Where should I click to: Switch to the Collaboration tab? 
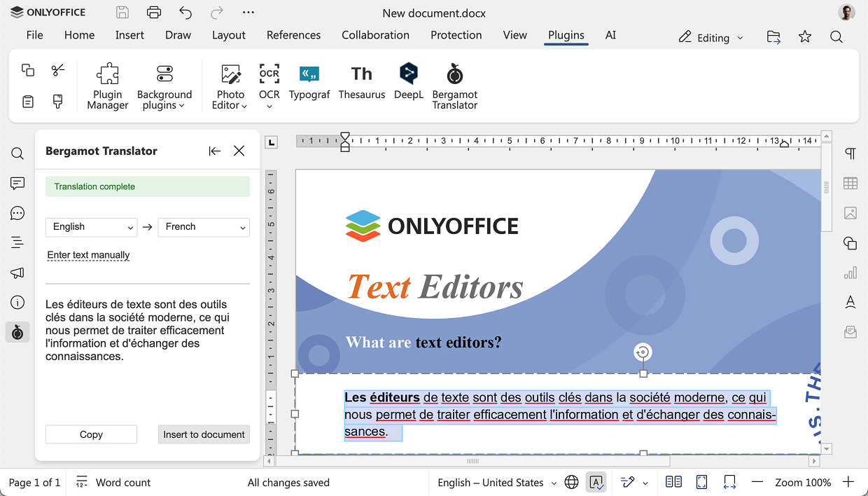click(375, 35)
